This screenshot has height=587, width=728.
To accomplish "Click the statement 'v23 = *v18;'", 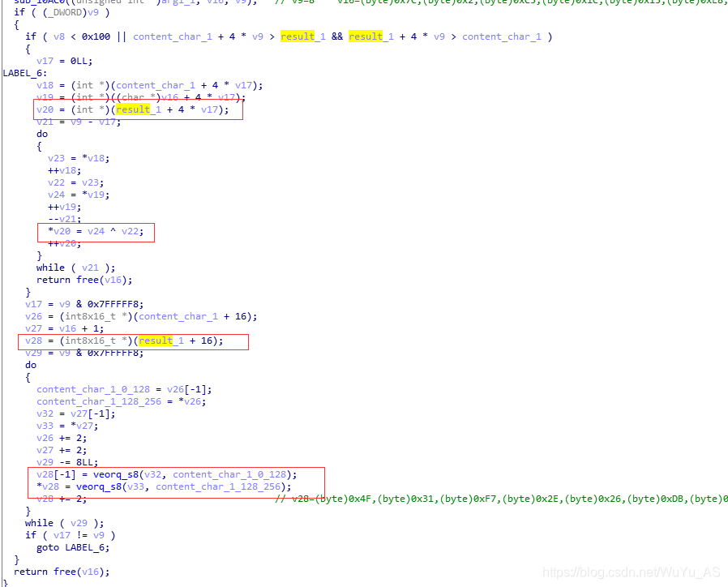I will [79, 158].
